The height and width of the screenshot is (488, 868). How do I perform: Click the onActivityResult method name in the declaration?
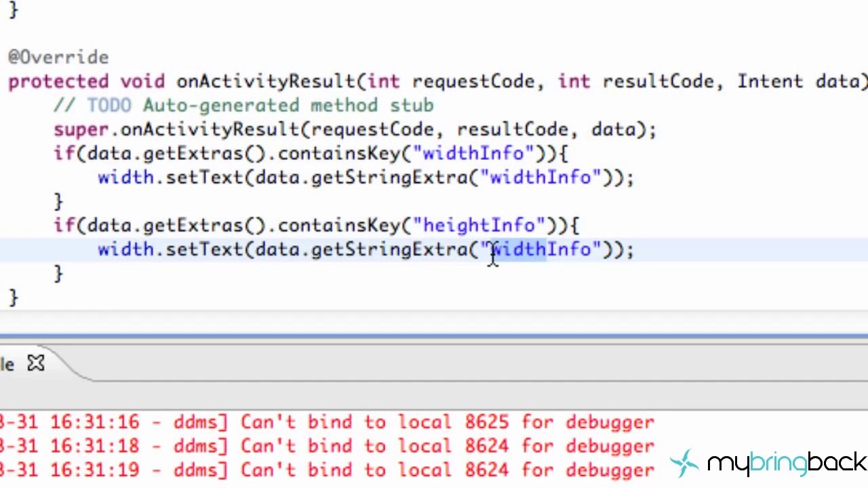(267, 81)
